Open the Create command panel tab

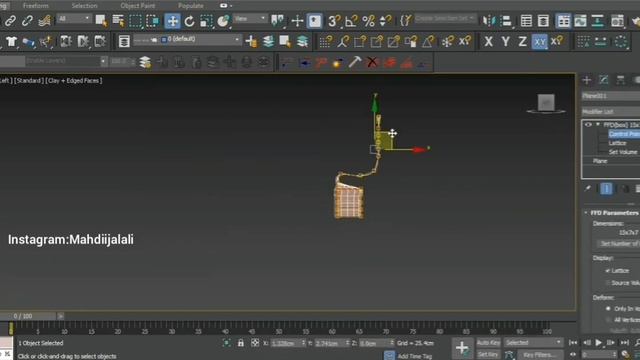(x=587, y=80)
